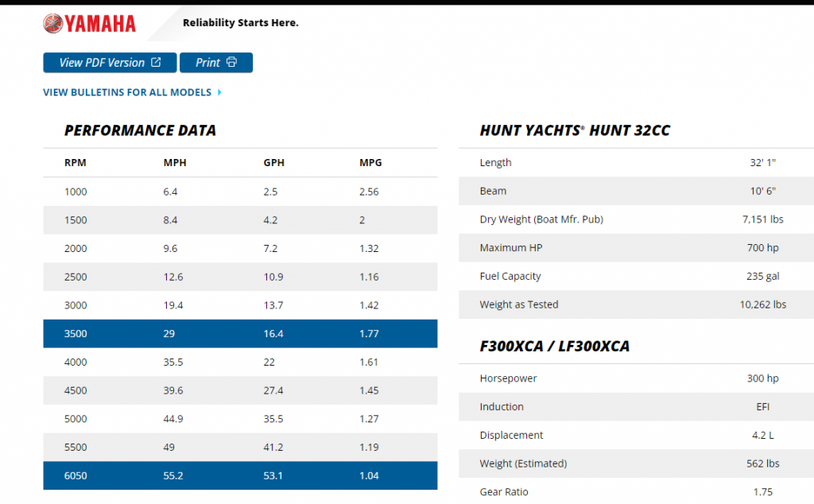Image resolution: width=814 pixels, height=504 pixels.
Task: Open the View PDF Version button
Action: coord(110,63)
